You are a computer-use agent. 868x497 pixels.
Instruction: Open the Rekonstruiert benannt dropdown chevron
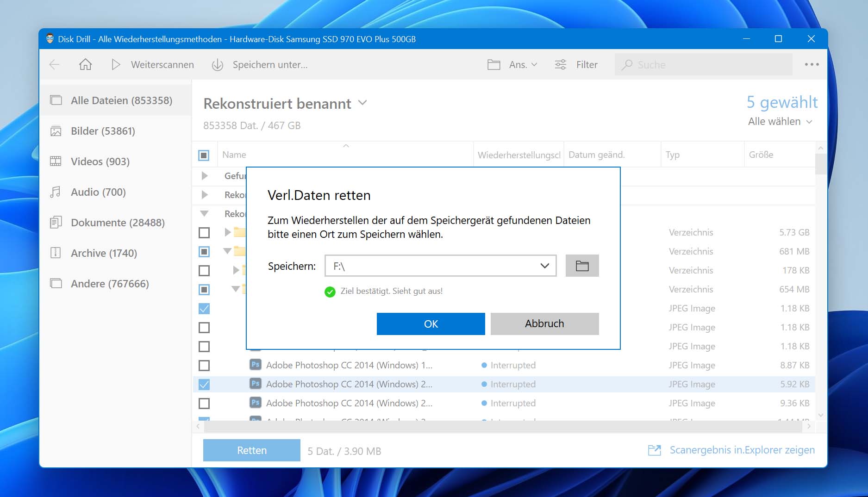coord(362,103)
